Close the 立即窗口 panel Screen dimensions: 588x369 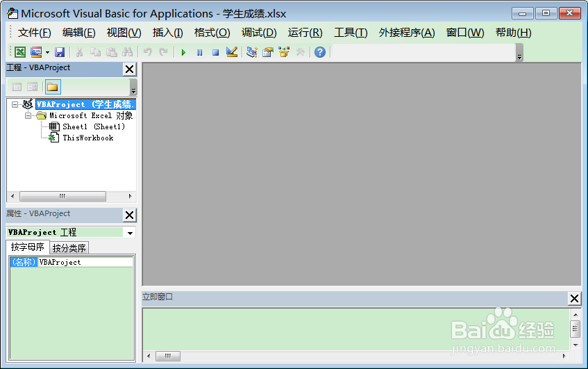[574, 298]
